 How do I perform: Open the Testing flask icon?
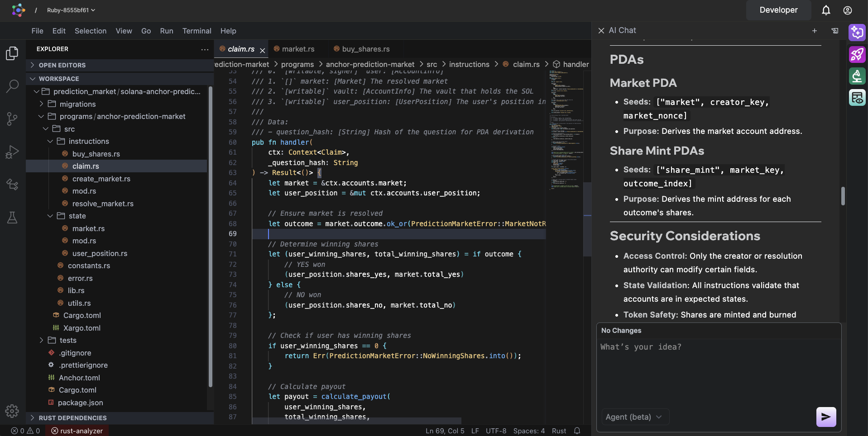pos(12,218)
